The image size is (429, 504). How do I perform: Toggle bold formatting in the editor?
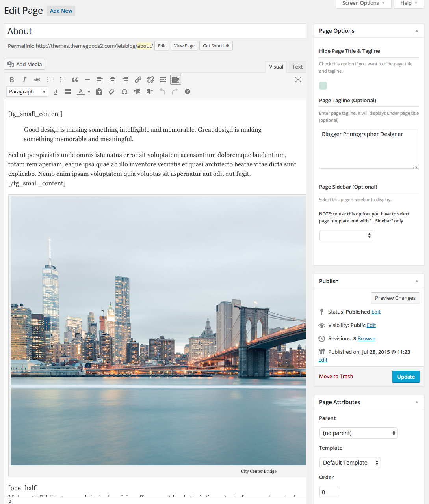tap(12, 79)
